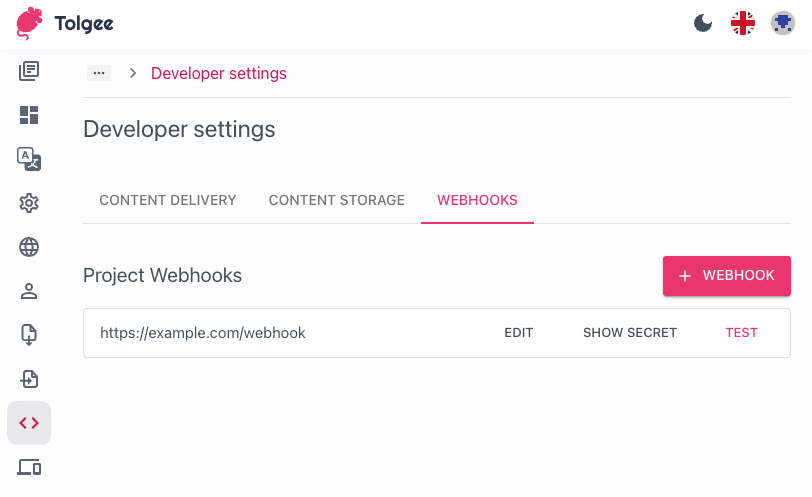Open Integrate devices icon in sidebar
This screenshot has height=497, width=812.
click(x=29, y=467)
